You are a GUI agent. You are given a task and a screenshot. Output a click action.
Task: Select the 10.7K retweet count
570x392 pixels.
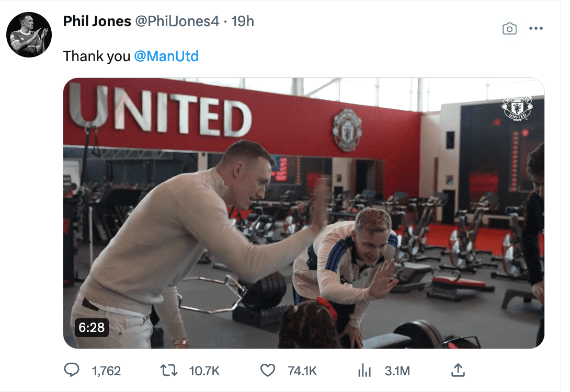(204, 371)
